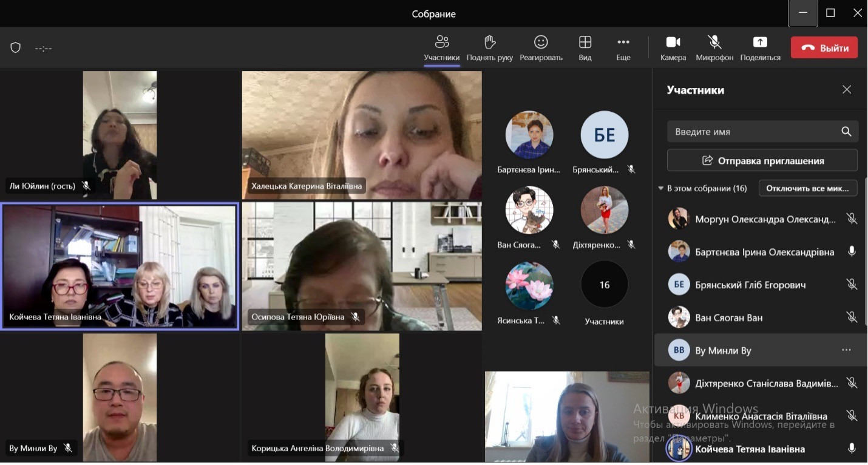The height and width of the screenshot is (465, 868).
Task: Open the Участники participants tab in toolbar
Action: tap(442, 48)
